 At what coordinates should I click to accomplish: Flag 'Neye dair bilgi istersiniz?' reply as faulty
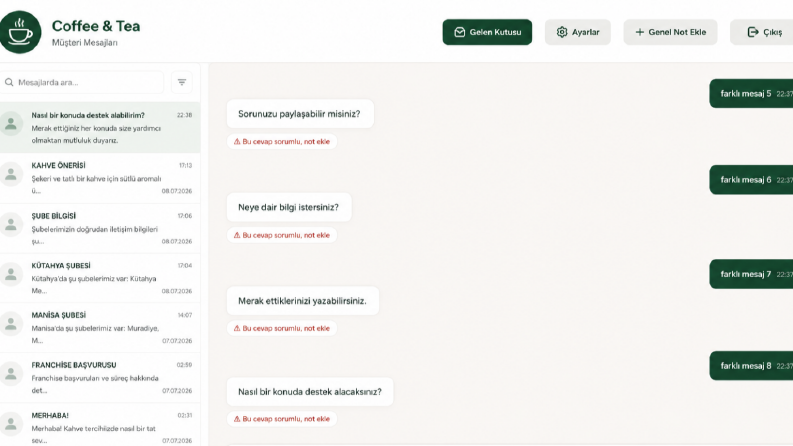pyautogui.click(x=282, y=235)
